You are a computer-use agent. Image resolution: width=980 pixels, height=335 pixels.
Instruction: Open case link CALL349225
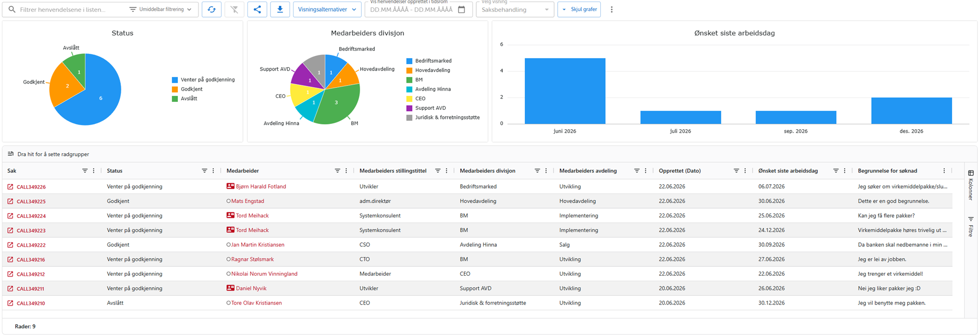[x=31, y=201]
